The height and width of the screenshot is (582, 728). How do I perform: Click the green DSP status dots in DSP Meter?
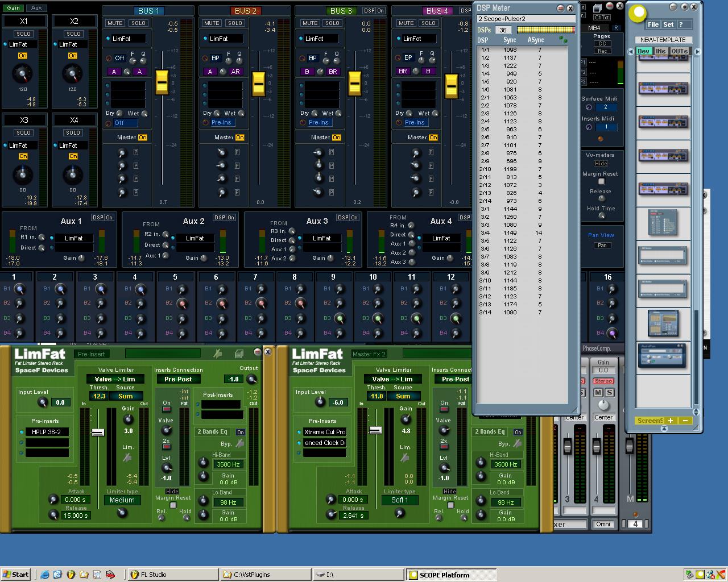563,40
